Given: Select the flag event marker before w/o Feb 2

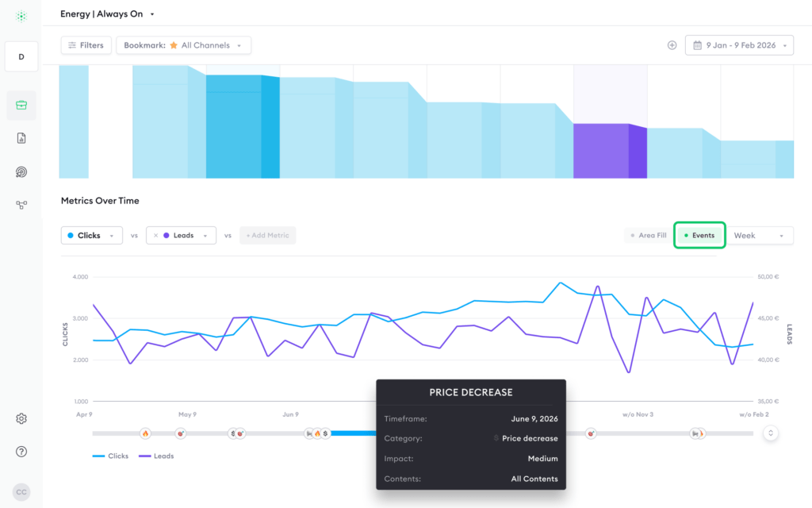Looking at the screenshot, I should click(695, 433).
